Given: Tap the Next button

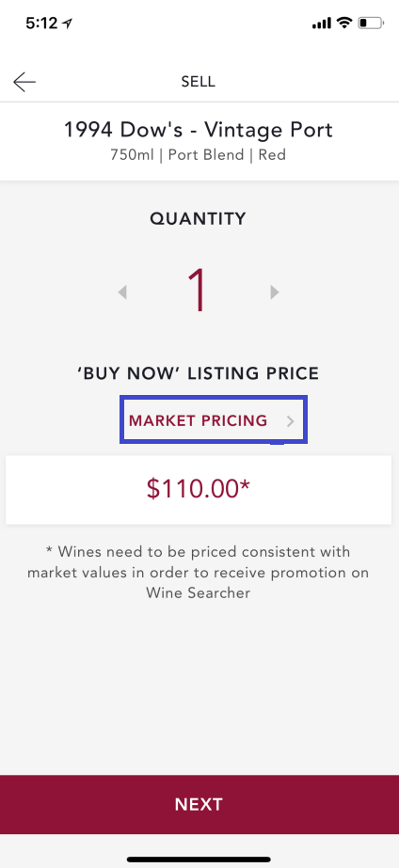Looking at the screenshot, I should click(199, 804).
